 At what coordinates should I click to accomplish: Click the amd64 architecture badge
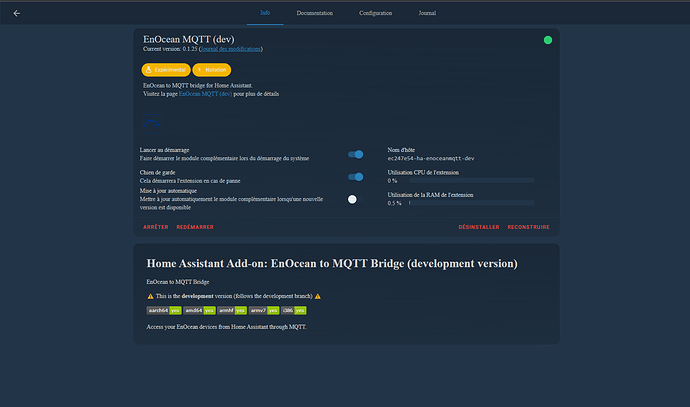[x=200, y=310]
